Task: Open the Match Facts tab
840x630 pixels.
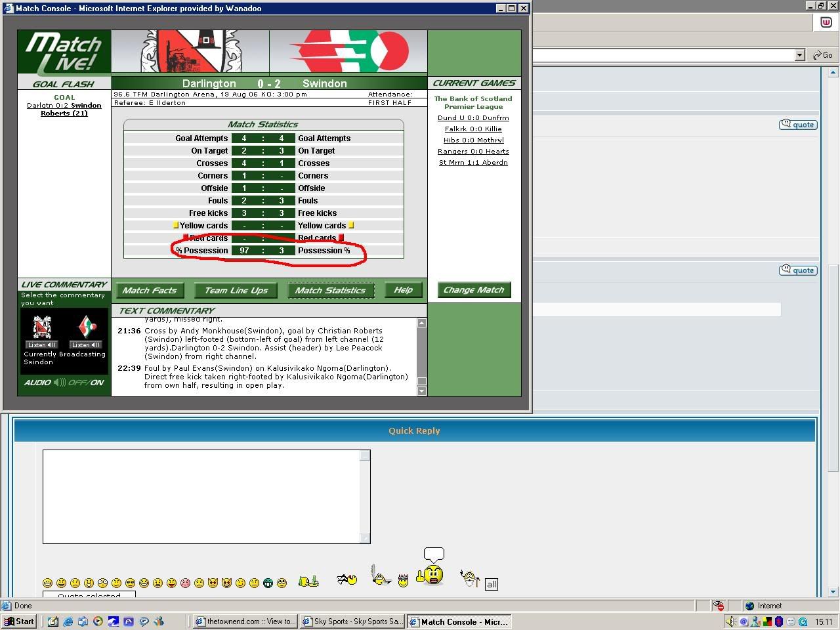Action: (x=150, y=290)
